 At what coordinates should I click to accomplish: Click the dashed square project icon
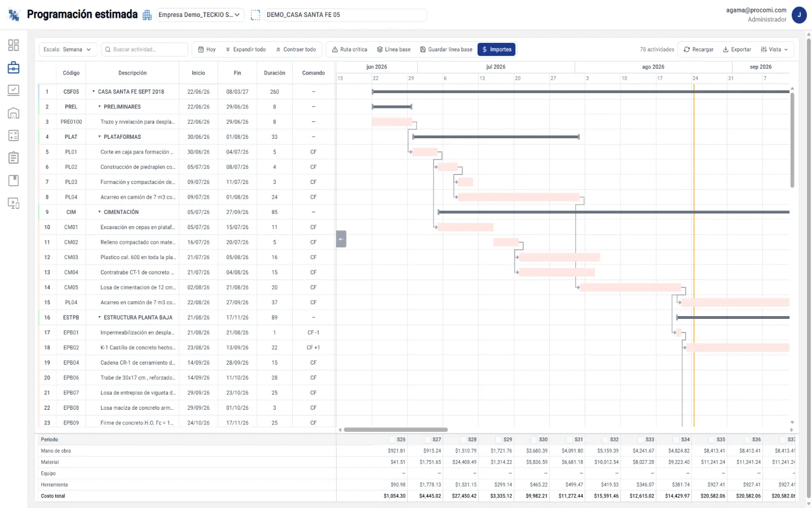pyautogui.click(x=255, y=15)
